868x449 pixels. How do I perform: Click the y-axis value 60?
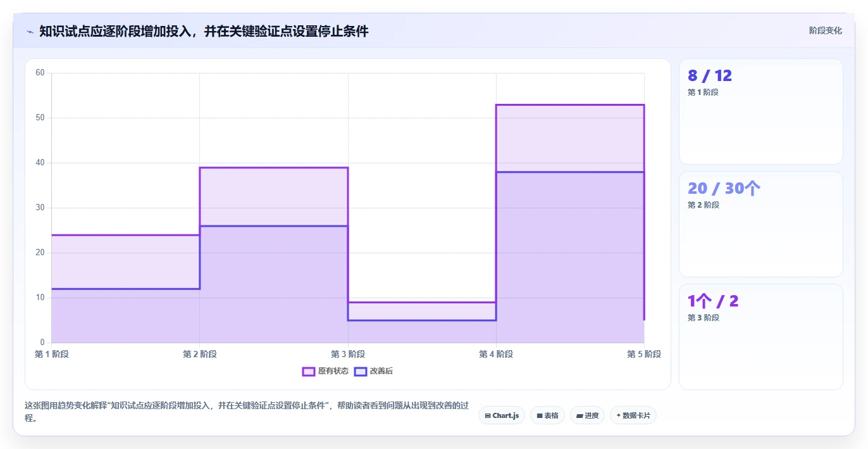pyautogui.click(x=40, y=73)
